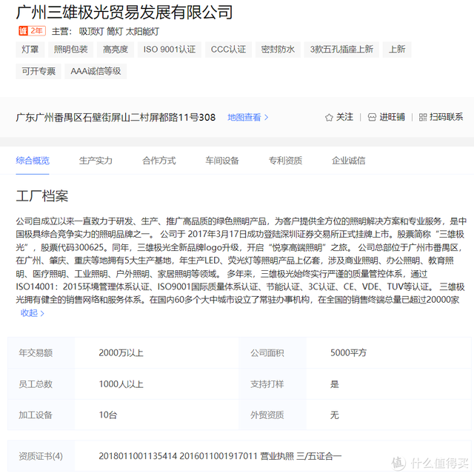Click the value 1000人以上
474x476 pixels.
121,384
